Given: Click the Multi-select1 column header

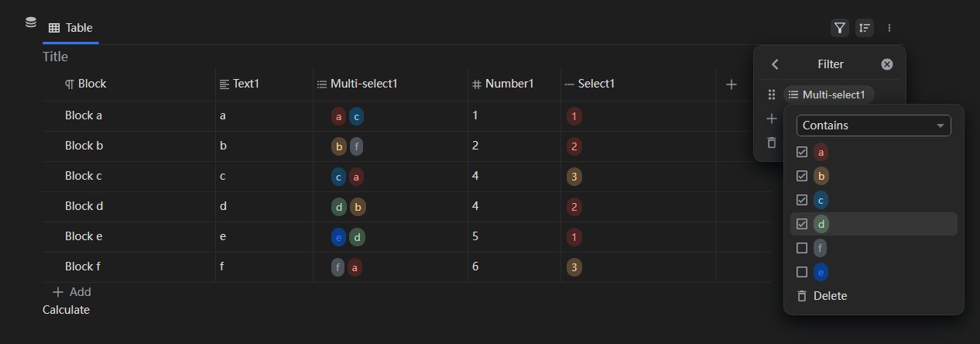Looking at the screenshot, I should click(364, 84).
